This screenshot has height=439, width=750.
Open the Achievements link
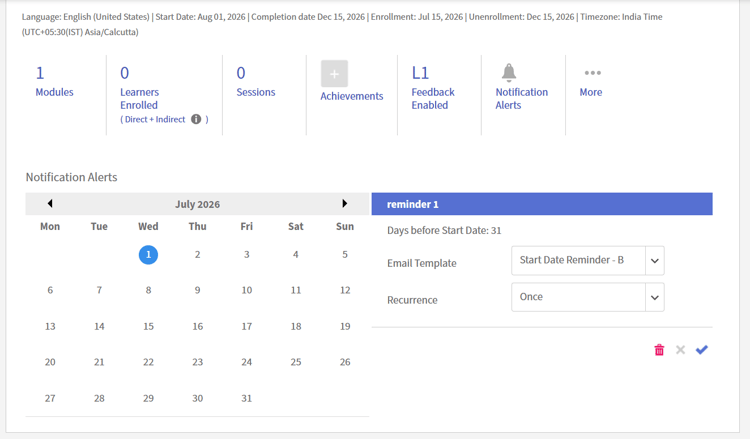point(352,96)
